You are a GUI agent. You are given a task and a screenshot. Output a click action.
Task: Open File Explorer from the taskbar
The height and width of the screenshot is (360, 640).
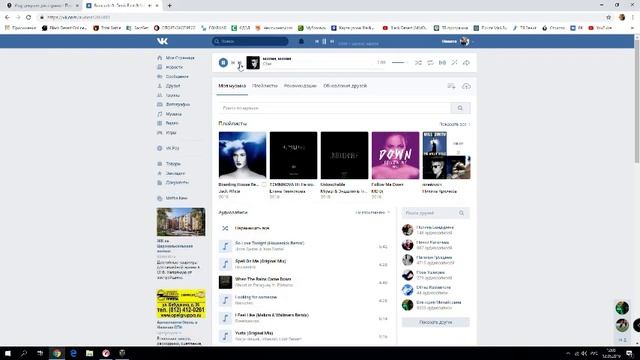click(89, 353)
